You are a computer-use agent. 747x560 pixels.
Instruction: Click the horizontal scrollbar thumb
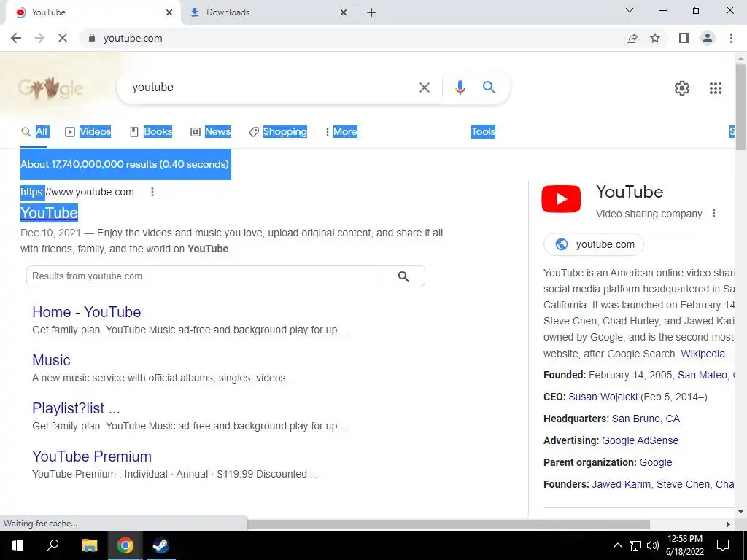tap(449, 524)
